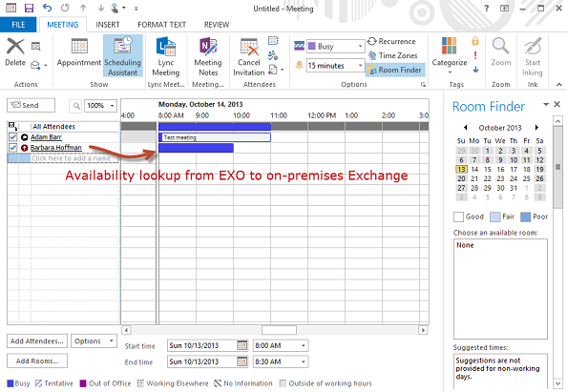
Task: Click the Previous Item up arrow
Action: 83,8
